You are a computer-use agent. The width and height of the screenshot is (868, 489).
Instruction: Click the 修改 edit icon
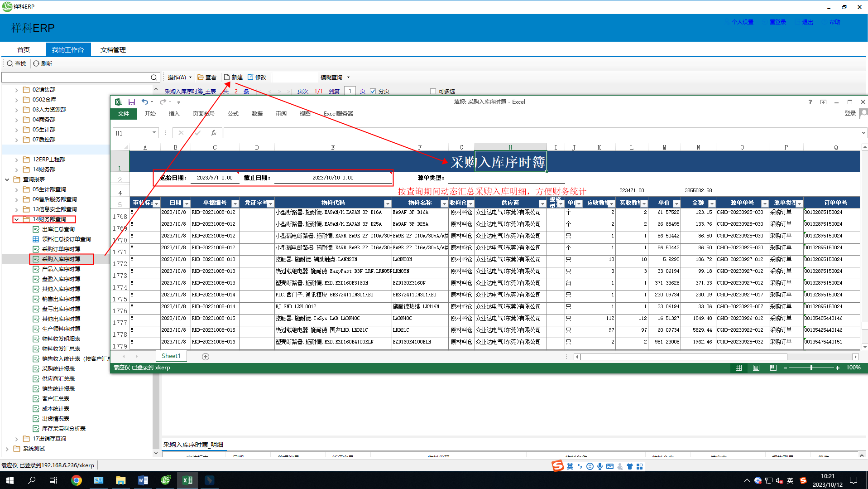pyautogui.click(x=250, y=77)
